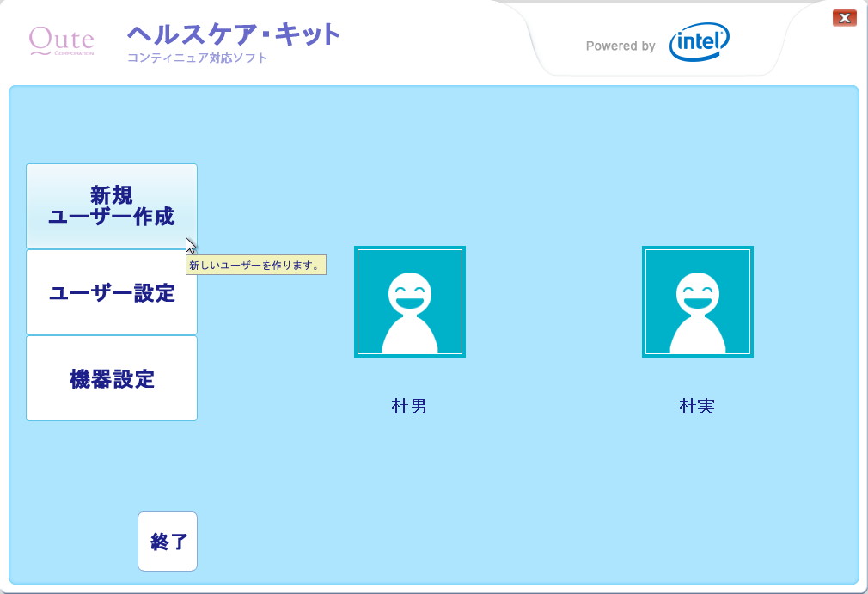The image size is (868, 594).
Task: Click the Intel logo
Action: click(x=700, y=41)
